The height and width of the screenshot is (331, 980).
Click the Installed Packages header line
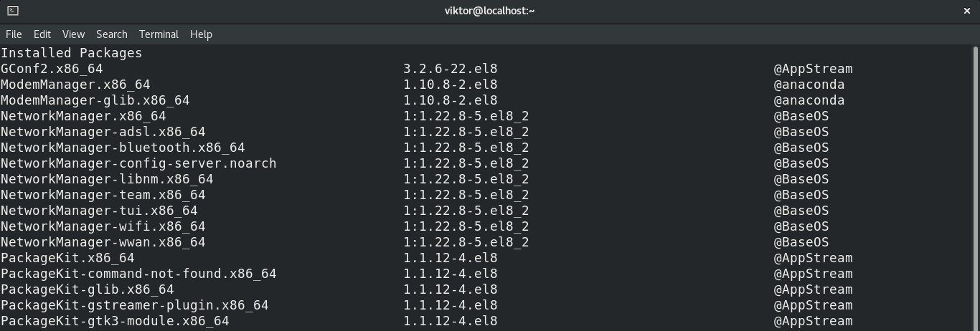point(72,53)
